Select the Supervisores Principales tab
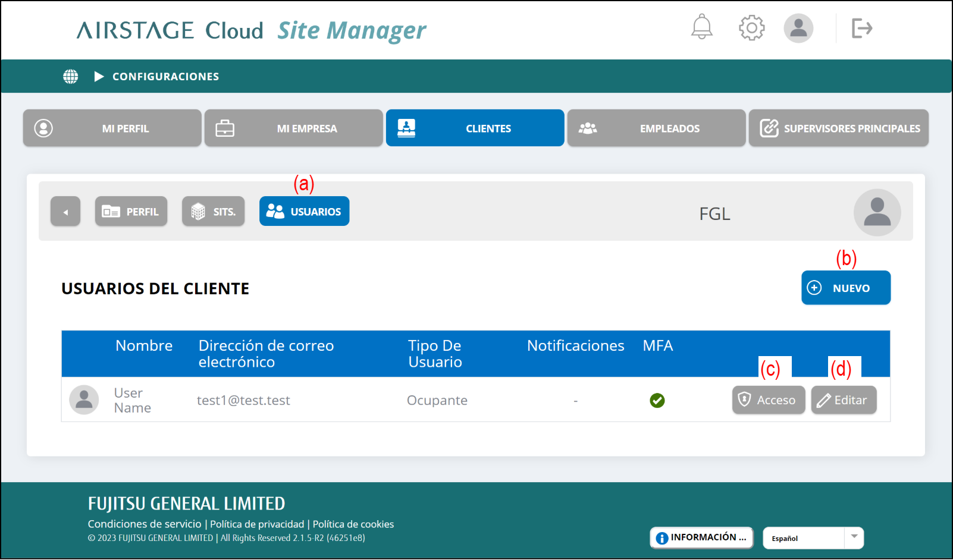The width and height of the screenshot is (953, 560). coord(838,128)
